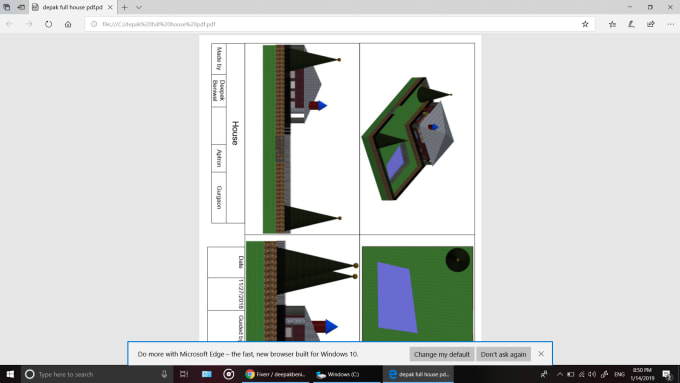Switch the ENG input language
680x383 pixels.
619,374
